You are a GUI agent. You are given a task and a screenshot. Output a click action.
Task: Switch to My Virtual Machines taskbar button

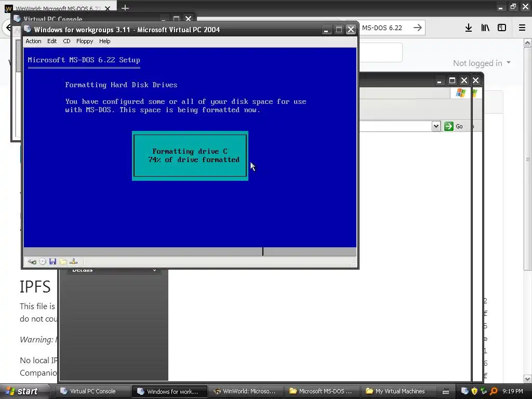[396, 391]
